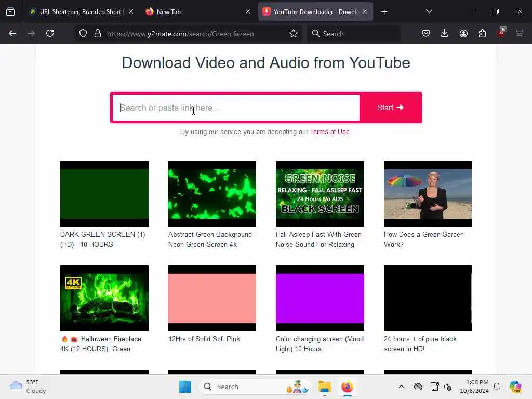This screenshot has width=532, height=399.
Task: Click the pink Start button
Action: [391, 108]
